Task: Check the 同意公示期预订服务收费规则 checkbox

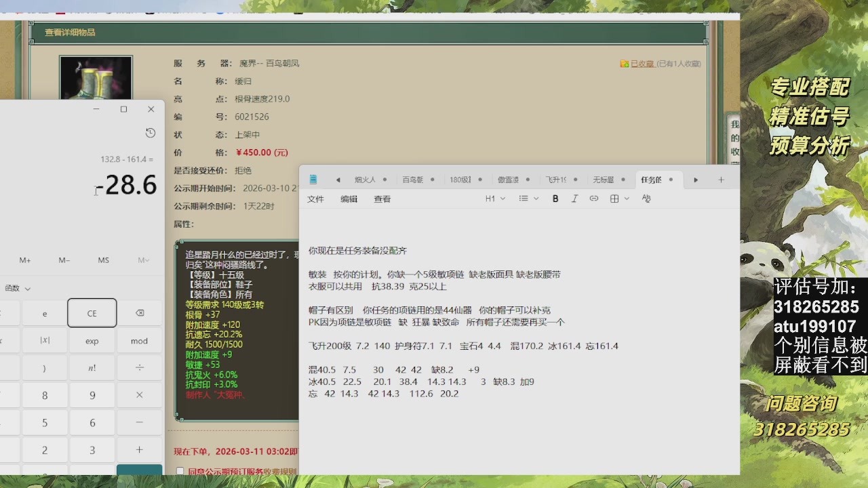Action: click(x=180, y=470)
